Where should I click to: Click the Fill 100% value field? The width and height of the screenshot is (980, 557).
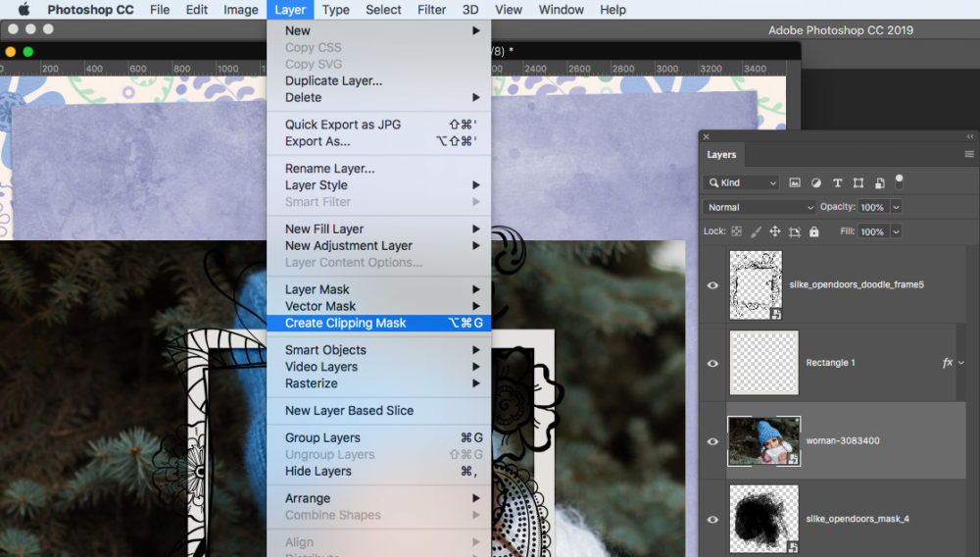click(872, 232)
